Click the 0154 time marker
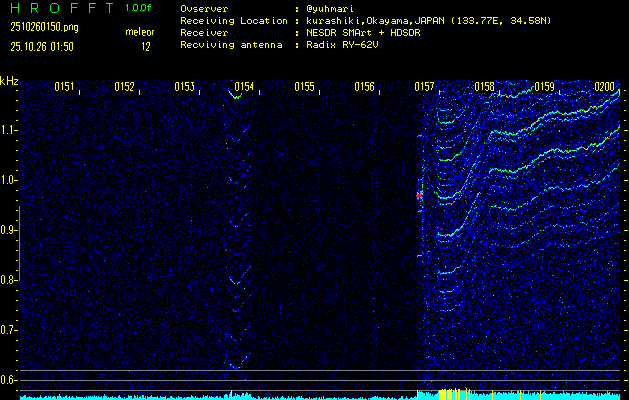The height and width of the screenshot is (400, 629). point(244,87)
